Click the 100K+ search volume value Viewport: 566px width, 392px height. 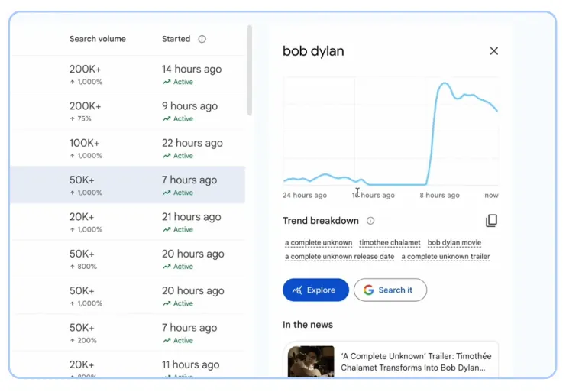85,143
